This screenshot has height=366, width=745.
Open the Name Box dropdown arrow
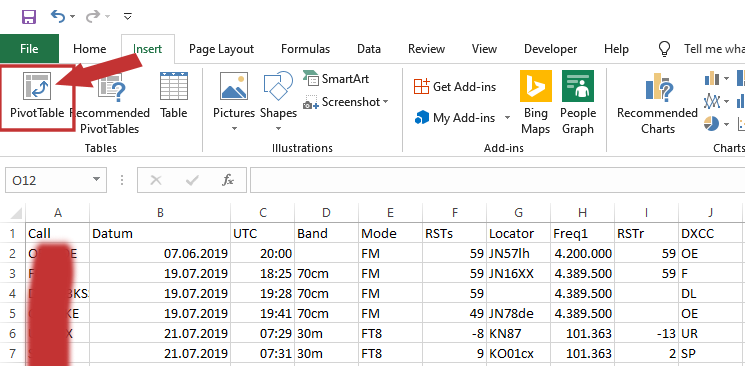coord(96,180)
